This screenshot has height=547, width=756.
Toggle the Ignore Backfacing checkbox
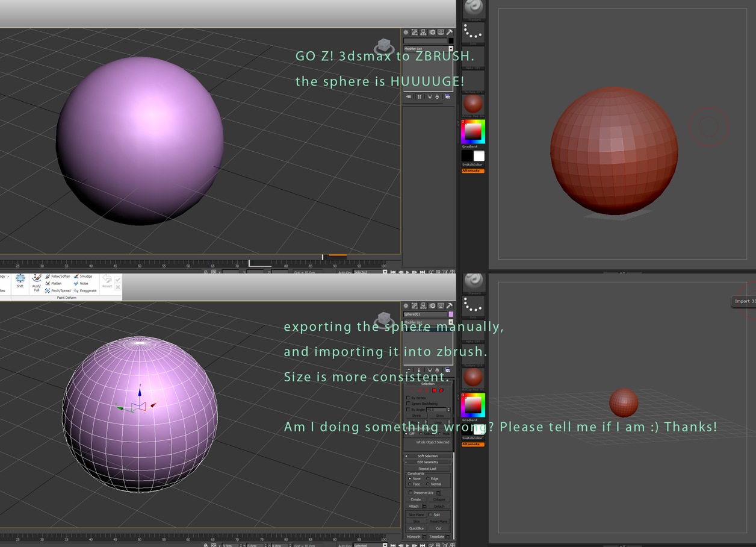(409, 404)
